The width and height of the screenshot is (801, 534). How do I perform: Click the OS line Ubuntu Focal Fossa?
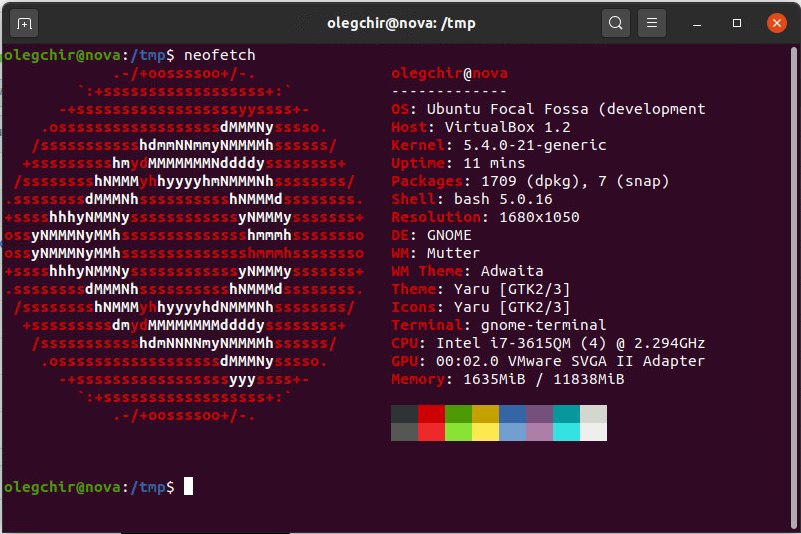pos(548,109)
